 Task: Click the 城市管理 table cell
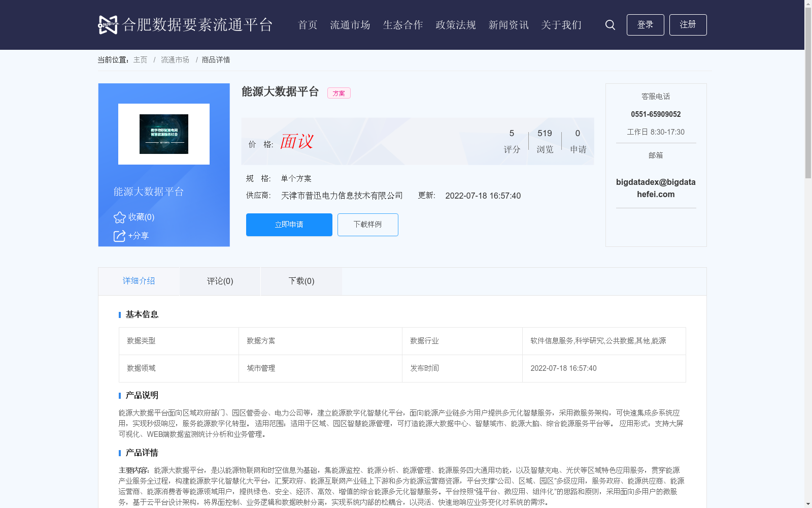(320, 368)
